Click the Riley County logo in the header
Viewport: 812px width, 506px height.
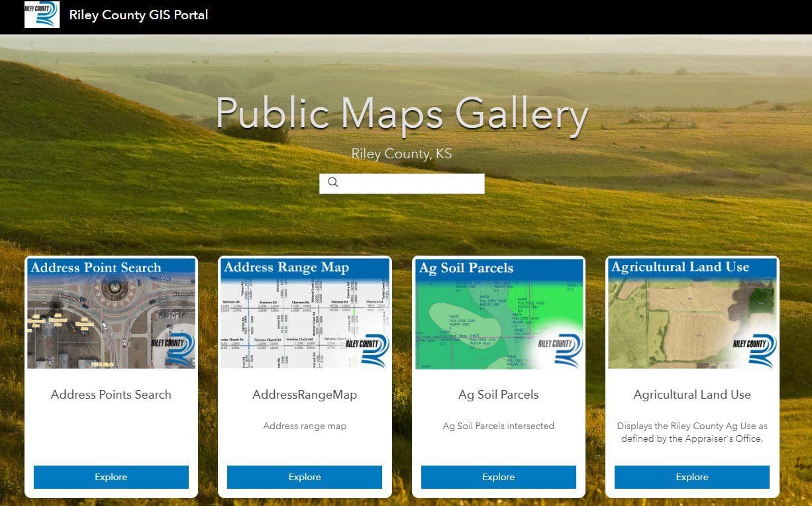coord(41,15)
